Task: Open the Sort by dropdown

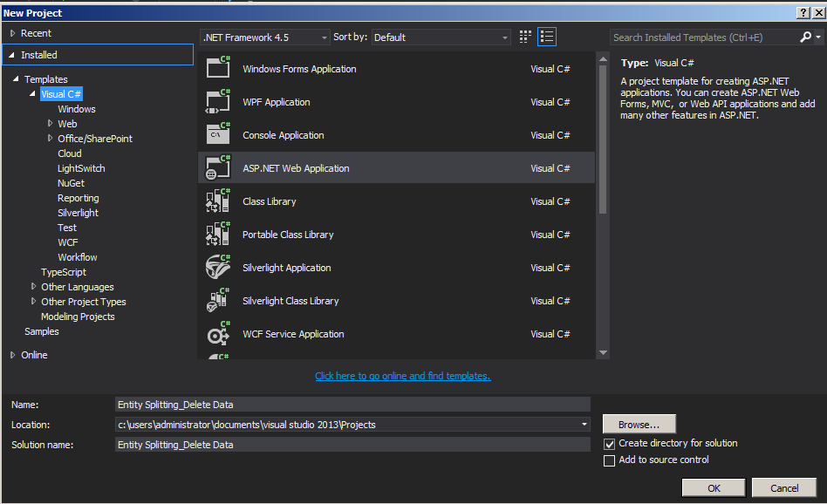Action: point(441,37)
